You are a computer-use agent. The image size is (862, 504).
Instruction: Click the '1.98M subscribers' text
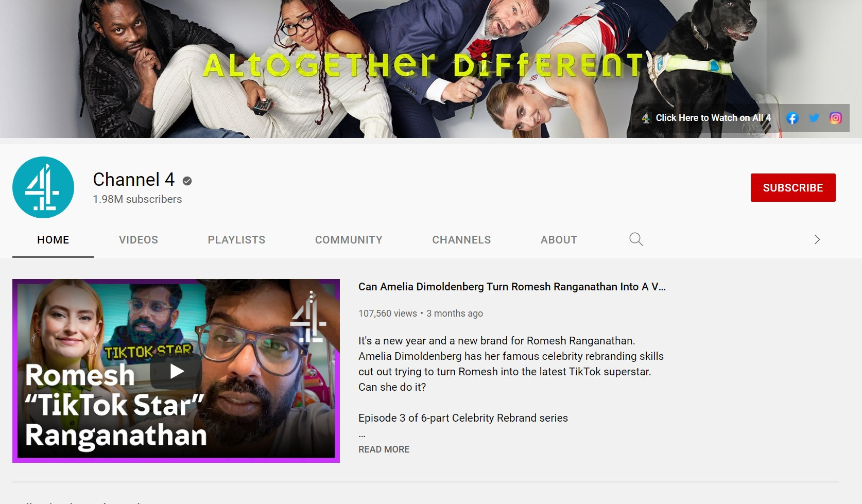(137, 199)
